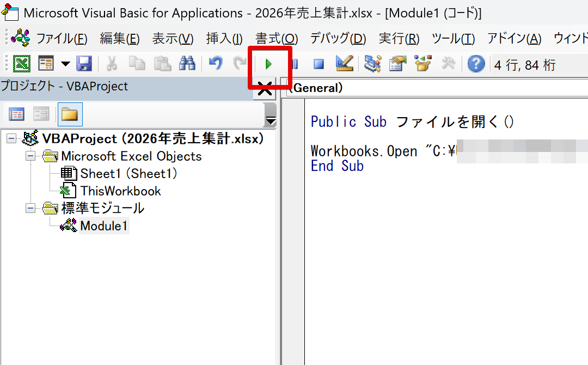Click the View Microsoft Excel icon
Viewport: 588px width, 365px height.
click(x=21, y=64)
